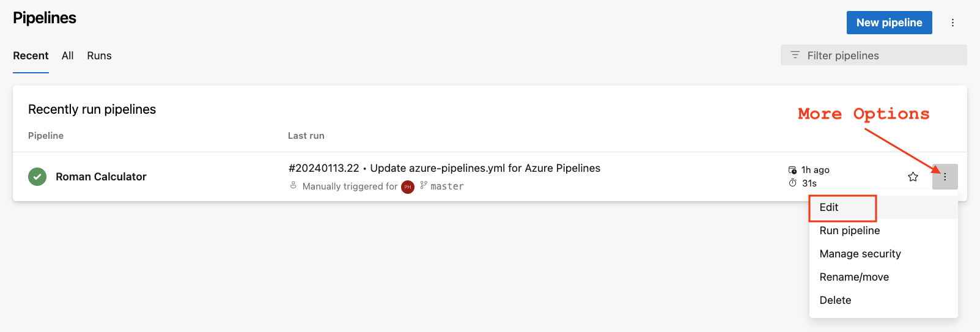The image size is (980, 332).
Task: Click the New pipeline button
Action: [889, 23]
